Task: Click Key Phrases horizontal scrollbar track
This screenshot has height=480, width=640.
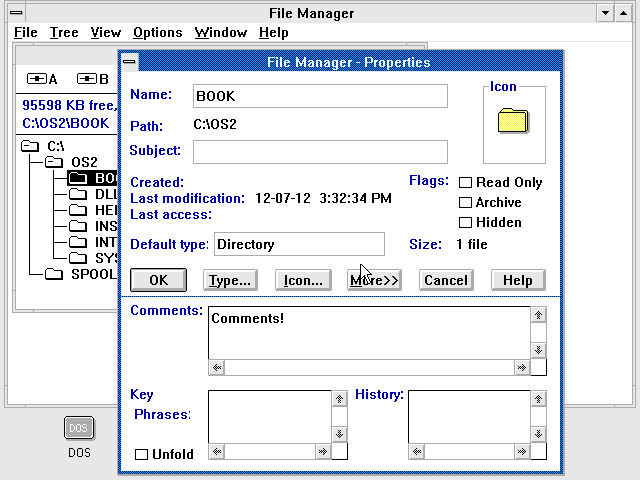Action: [x=270, y=451]
